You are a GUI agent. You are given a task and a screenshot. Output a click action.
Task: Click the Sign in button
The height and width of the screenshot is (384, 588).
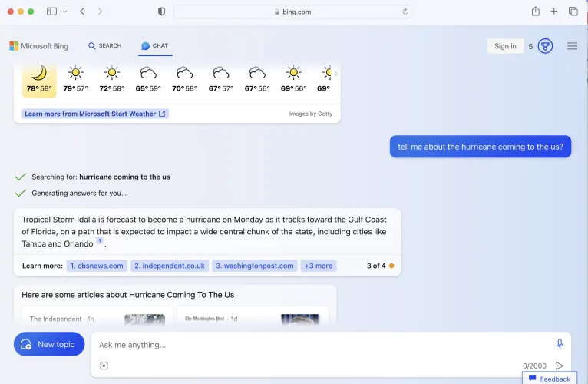coord(505,46)
